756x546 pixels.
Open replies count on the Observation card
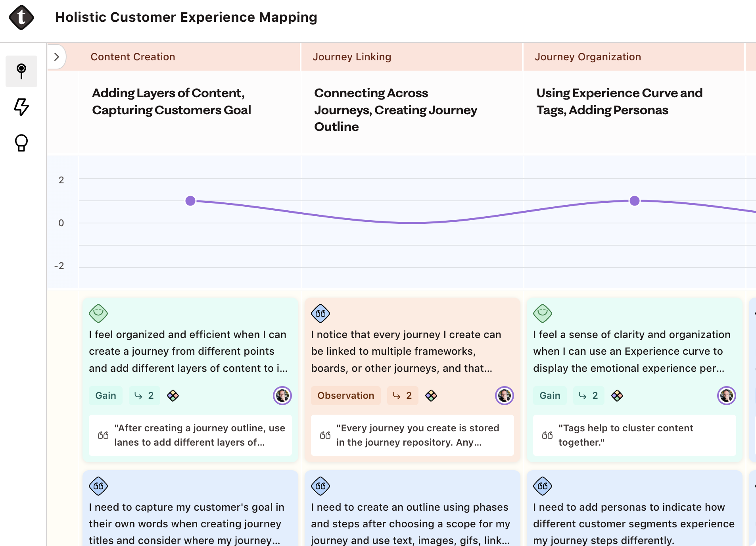pyautogui.click(x=402, y=396)
